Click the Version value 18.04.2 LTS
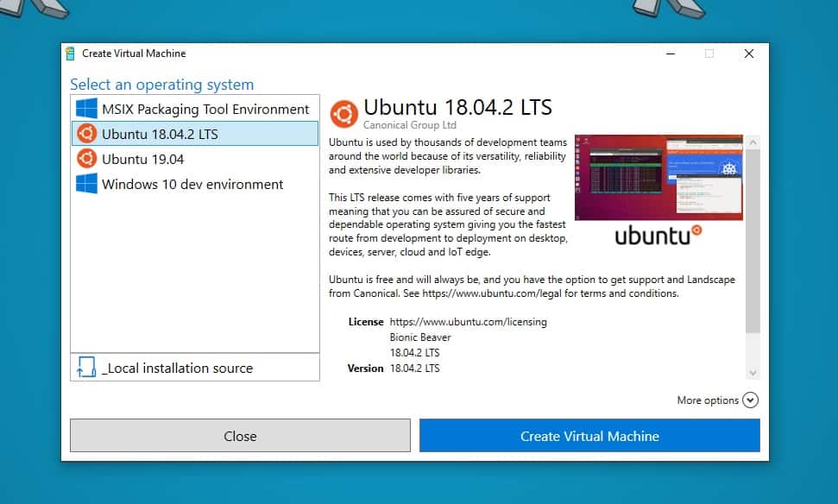 (x=415, y=369)
